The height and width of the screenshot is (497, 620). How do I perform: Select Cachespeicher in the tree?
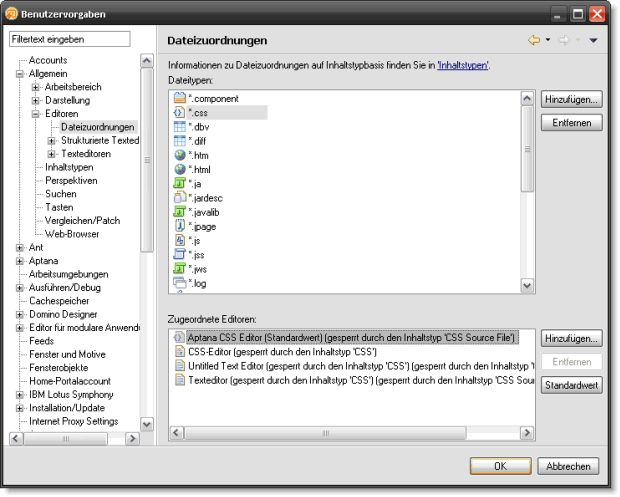click(x=59, y=301)
